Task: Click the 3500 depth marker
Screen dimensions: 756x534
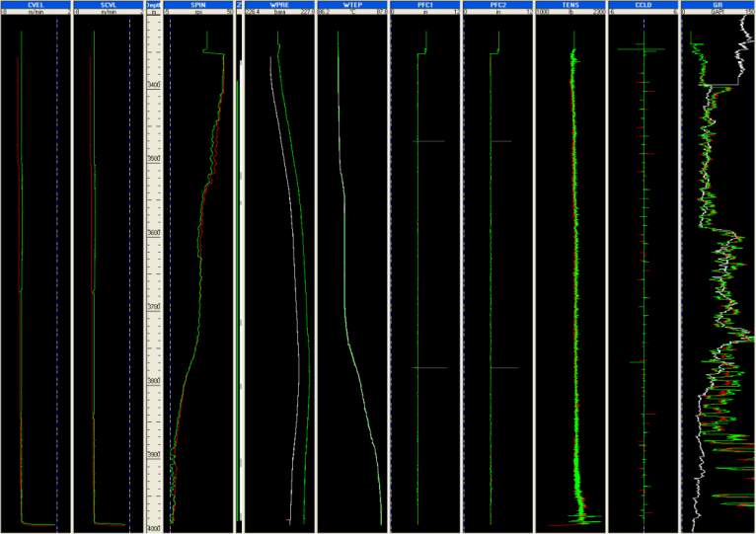Action: [154, 159]
